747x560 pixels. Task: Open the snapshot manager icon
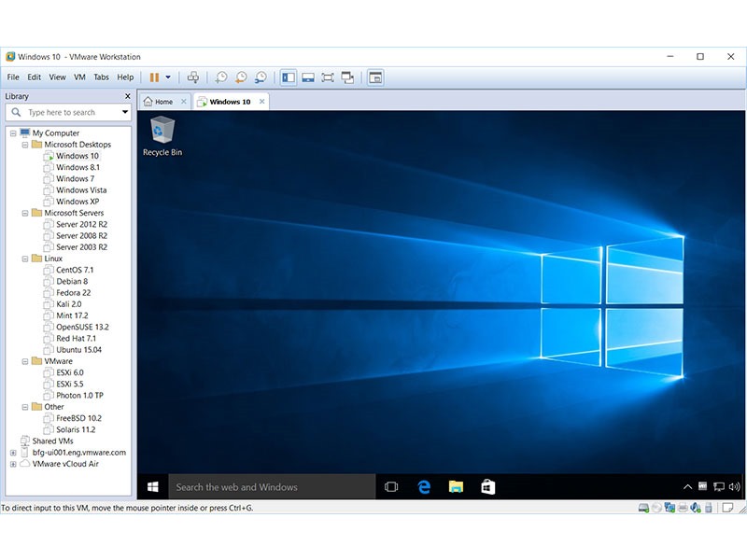coord(261,77)
